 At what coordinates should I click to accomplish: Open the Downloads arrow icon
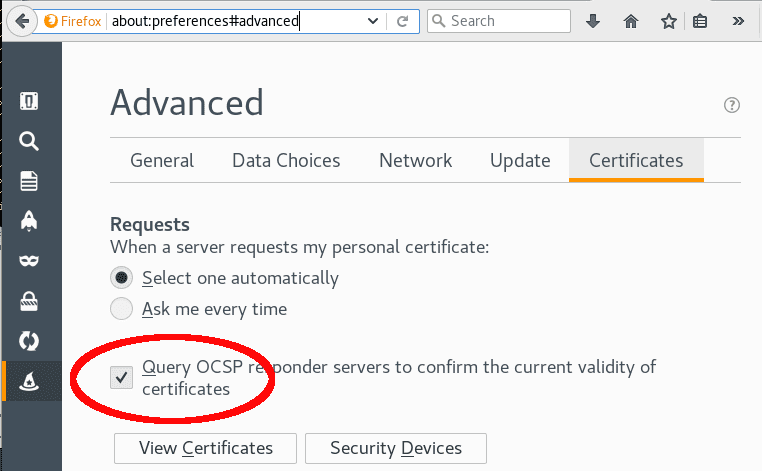(x=593, y=21)
